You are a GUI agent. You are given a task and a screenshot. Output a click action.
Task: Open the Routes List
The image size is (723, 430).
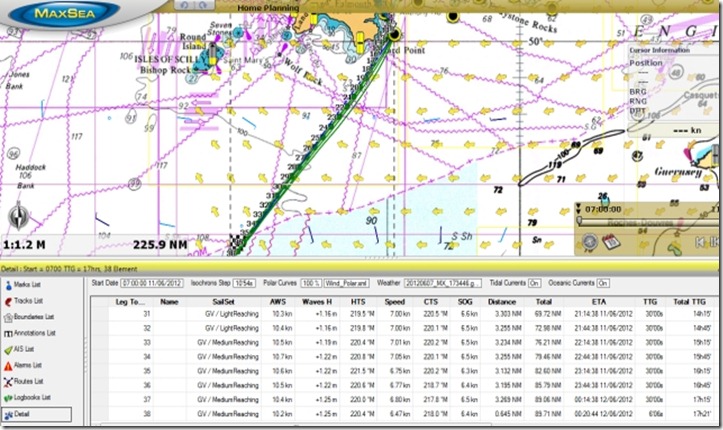tap(24, 382)
